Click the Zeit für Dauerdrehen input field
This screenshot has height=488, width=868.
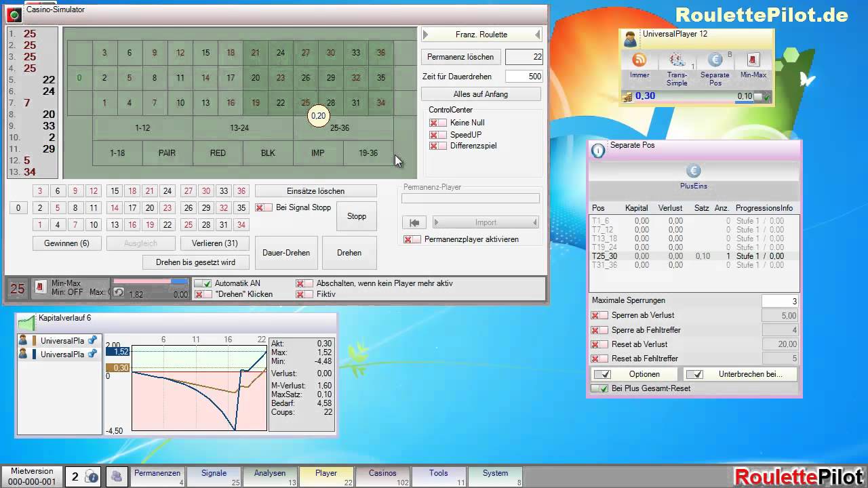524,77
